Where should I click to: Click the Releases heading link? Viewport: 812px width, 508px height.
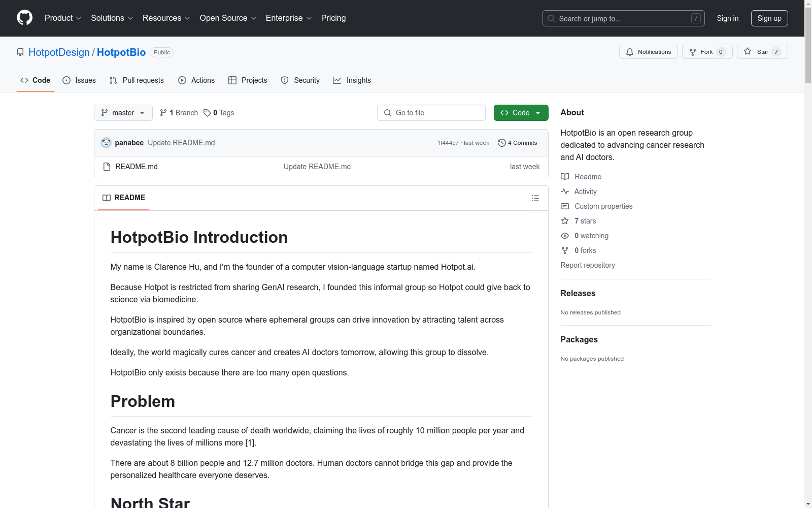578,293
